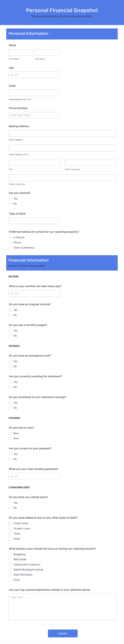
Task: Select Yes for vehicle loans question
Action: point(10,503)
